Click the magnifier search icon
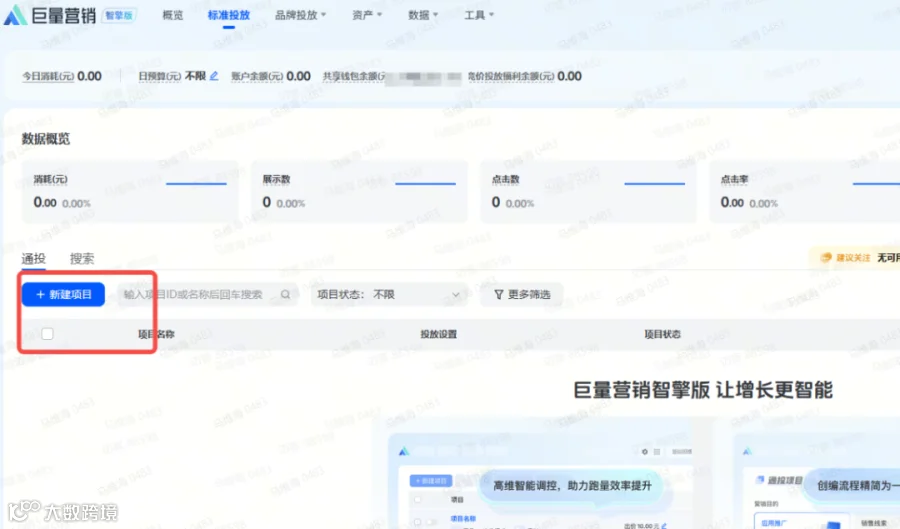Screen dimensions: 900x529 (x=285, y=294)
